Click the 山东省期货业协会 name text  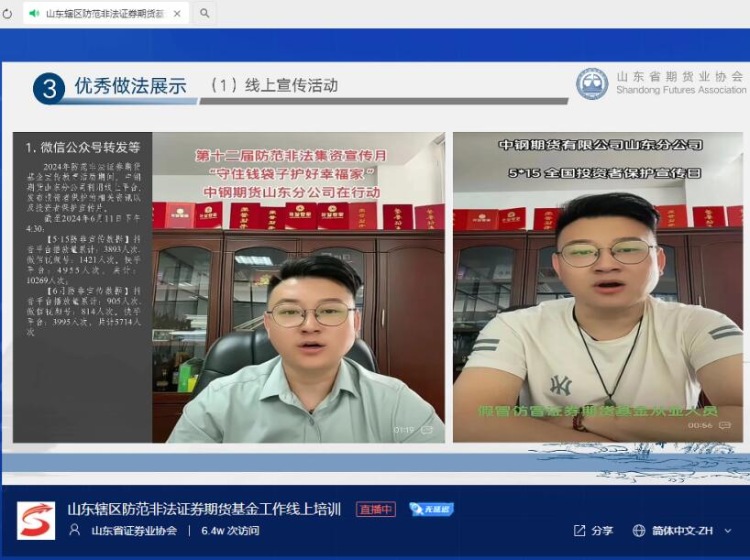click(x=680, y=76)
